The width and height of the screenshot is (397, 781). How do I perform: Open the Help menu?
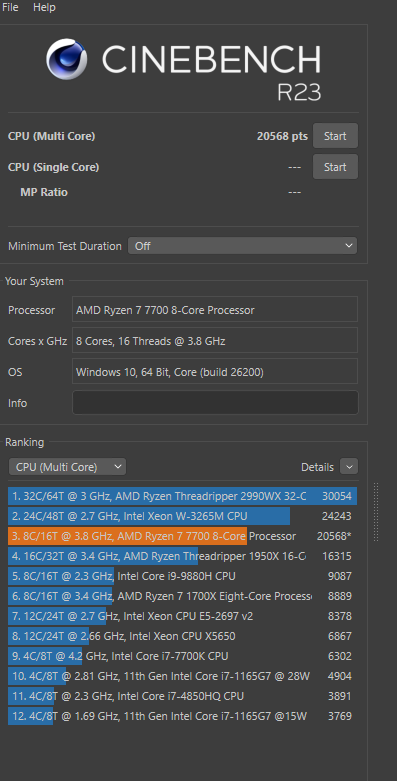(x=44, y=7)
